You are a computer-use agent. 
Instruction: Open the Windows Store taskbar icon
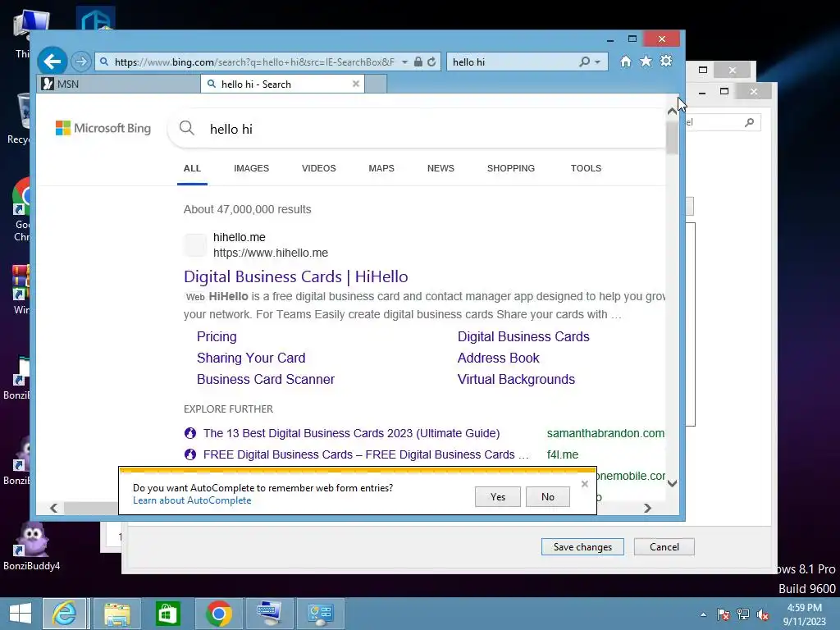click(x=167, y=614)
